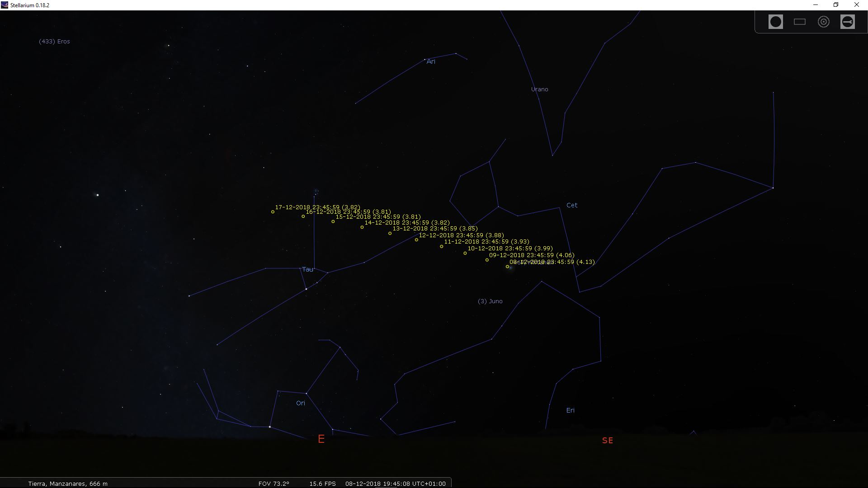Click location Tierra, Manzanares in status bar

tap(68, 483)
